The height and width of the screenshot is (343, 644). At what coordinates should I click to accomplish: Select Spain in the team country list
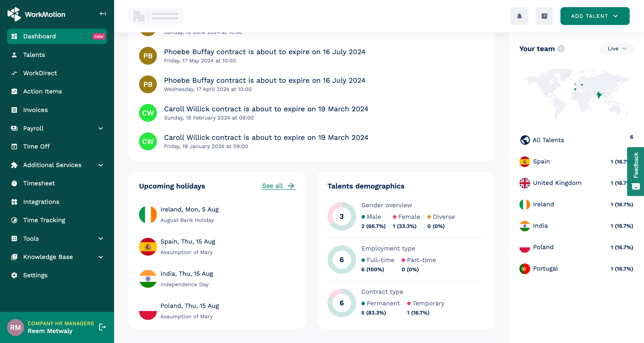click(541, 161)
